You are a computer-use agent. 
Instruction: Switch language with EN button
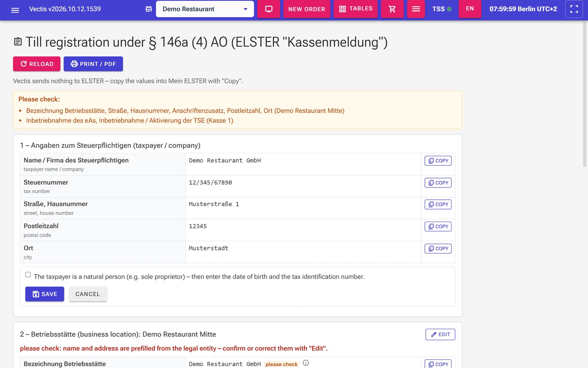[x=470, y=9]
